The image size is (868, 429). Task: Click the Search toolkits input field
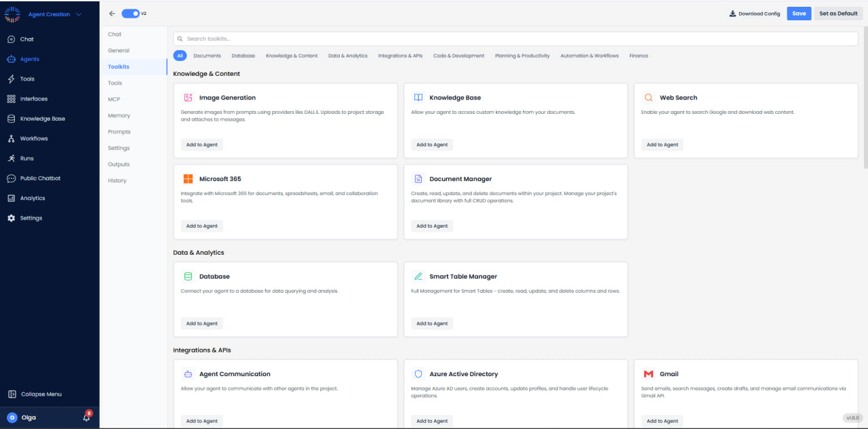(515, 39)
